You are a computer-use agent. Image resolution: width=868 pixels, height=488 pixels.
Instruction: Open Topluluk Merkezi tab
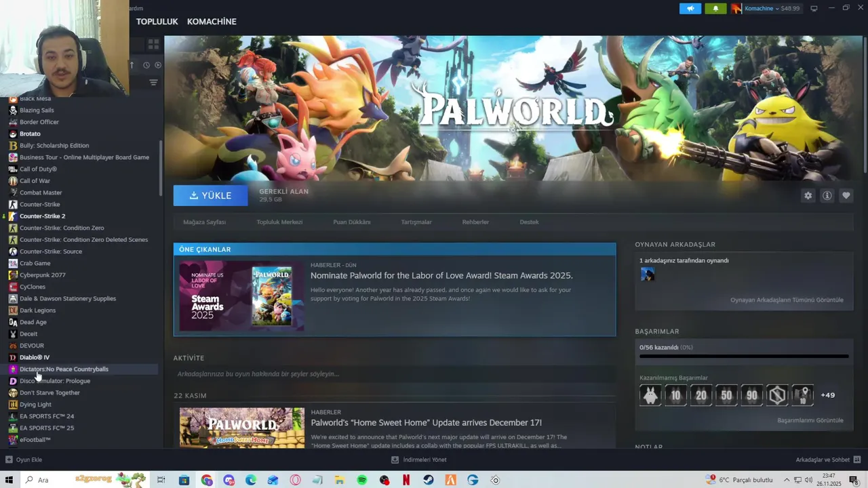click(279, 222)
